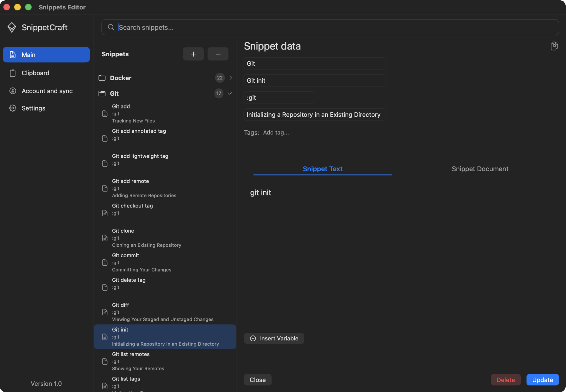The height and width of the screenshot is (392, 566).
Task: Go to Account and sync
Action: click(x=46, y=91)
